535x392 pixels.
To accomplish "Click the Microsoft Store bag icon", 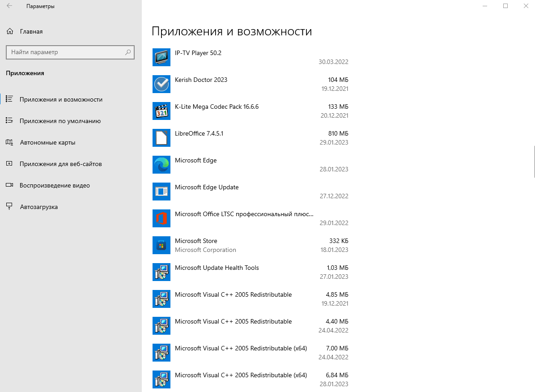I will [x=161, y=246].
